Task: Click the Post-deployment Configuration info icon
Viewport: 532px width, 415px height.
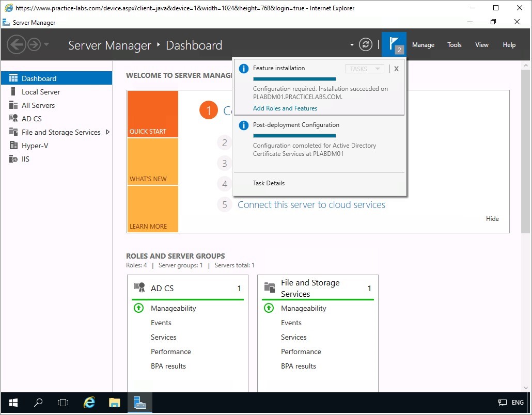Action: [x=244, y=125]
